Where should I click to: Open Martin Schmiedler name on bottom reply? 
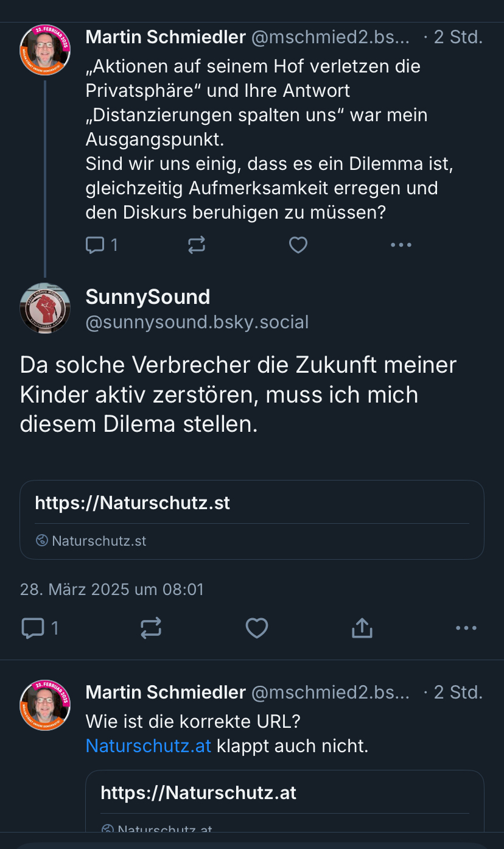pyautogui.click(x=166, y=692)
